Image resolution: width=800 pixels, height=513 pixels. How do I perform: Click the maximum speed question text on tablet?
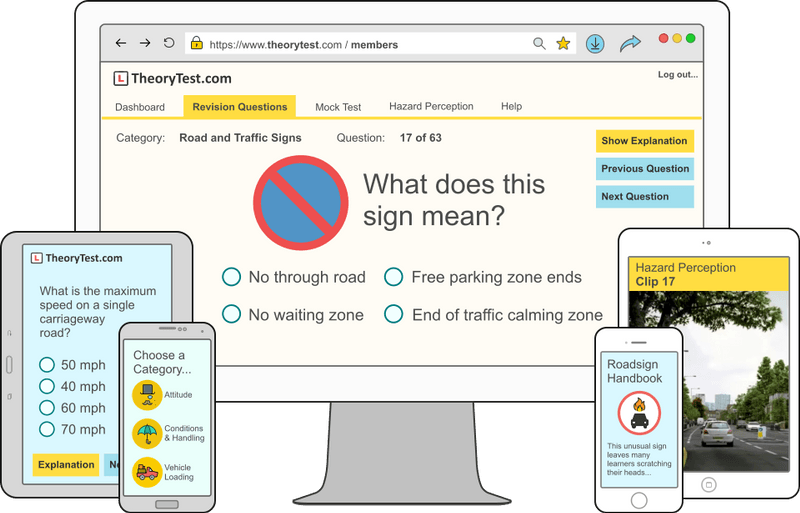pos(98,312)
